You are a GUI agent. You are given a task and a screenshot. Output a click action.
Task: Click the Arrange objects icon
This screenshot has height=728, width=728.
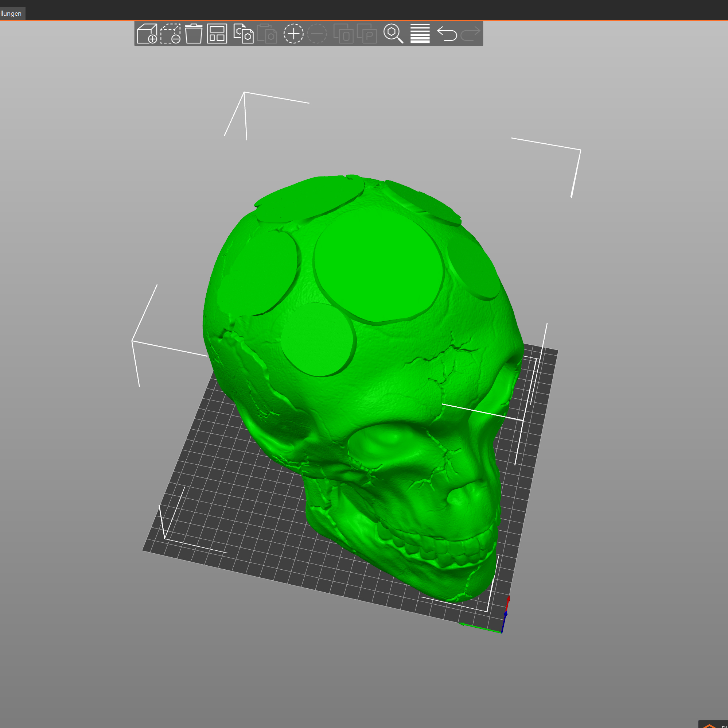coord(217,34)
